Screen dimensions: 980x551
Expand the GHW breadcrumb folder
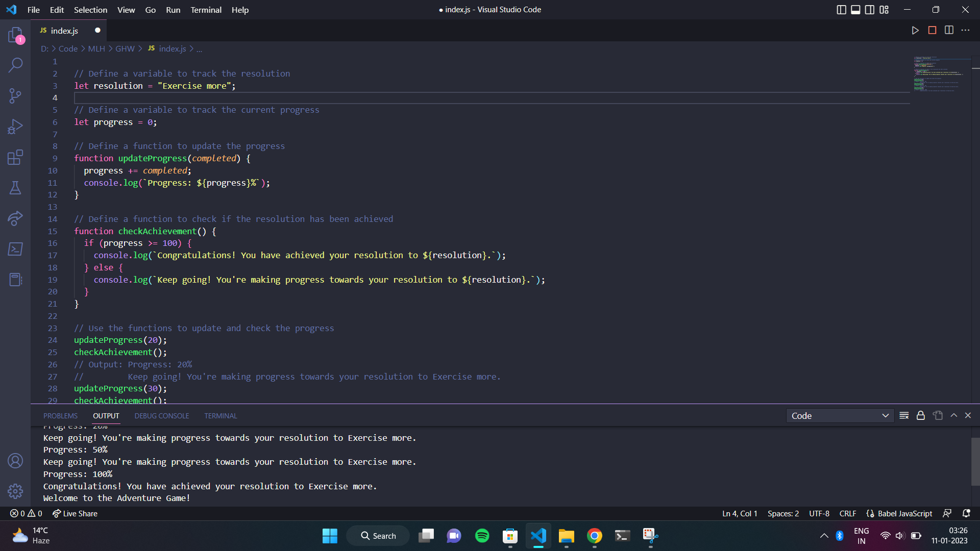point(125,48)
